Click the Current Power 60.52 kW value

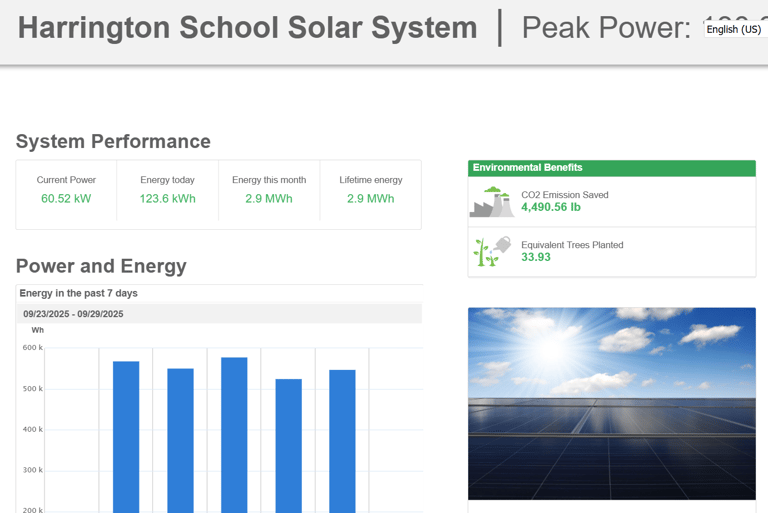(x=66, y=199)
